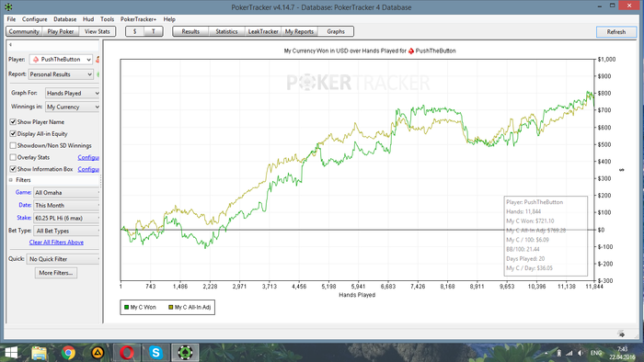Switch to the LeakTracker tab

(263, 31)
